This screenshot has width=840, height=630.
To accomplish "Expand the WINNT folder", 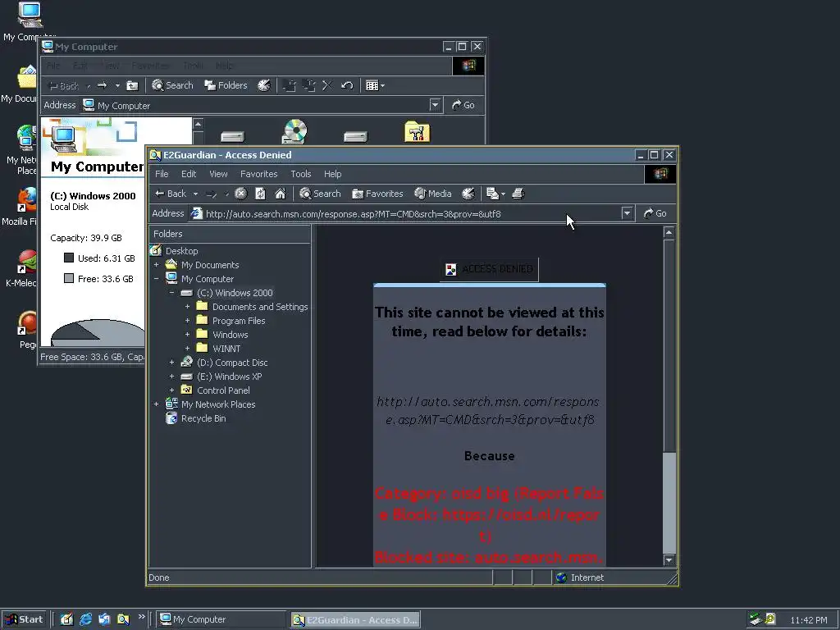I will pyautogui.click(x=188, y=349).
